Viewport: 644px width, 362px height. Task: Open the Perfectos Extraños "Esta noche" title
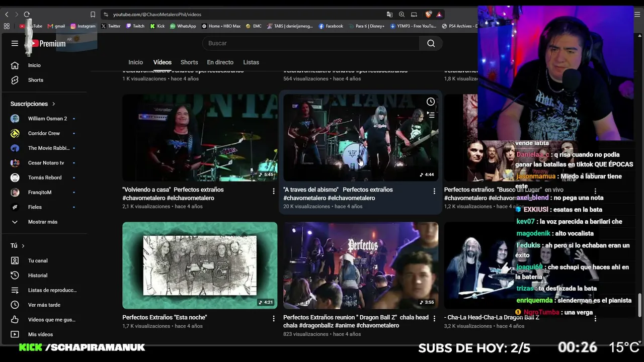point(165,317)
